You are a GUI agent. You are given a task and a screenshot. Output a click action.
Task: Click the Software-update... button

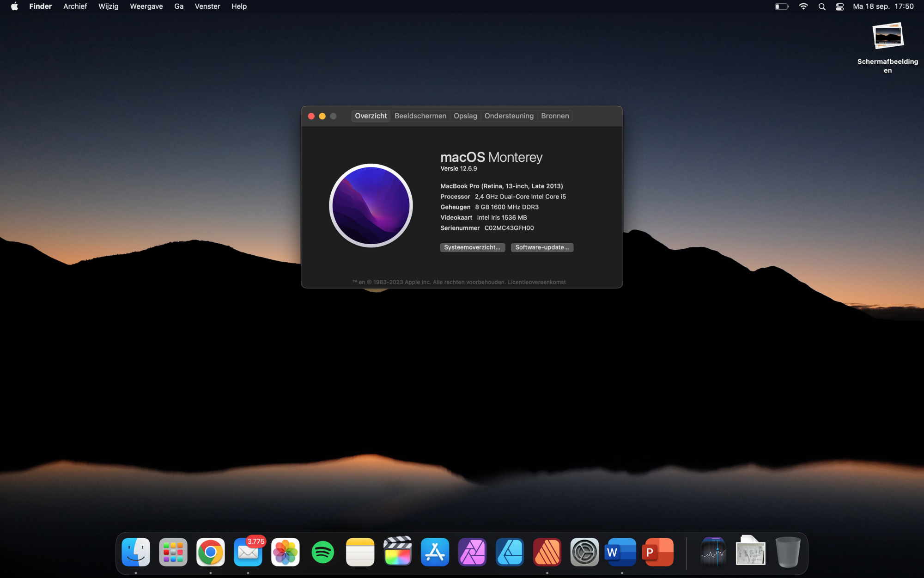click(x=542, y=247)
